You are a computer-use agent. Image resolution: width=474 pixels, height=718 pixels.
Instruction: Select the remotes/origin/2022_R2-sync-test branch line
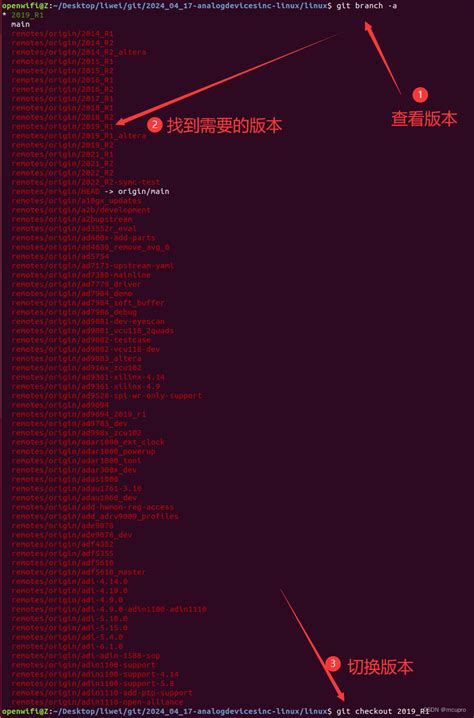86,182
